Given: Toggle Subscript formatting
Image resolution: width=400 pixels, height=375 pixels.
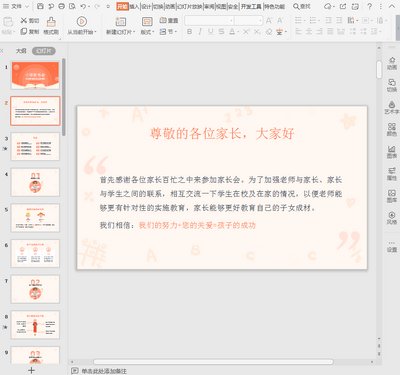Looking at the screenshot, I should [257, 32].
